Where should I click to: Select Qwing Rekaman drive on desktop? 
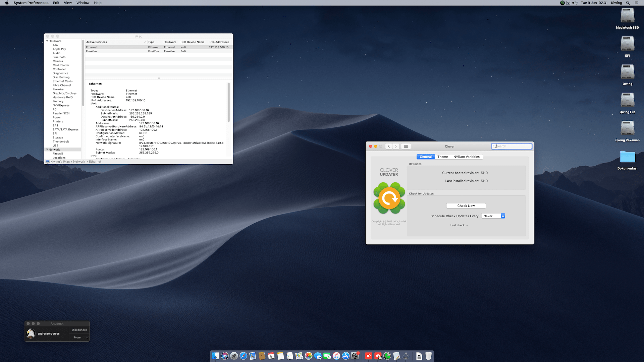point(627,131)
